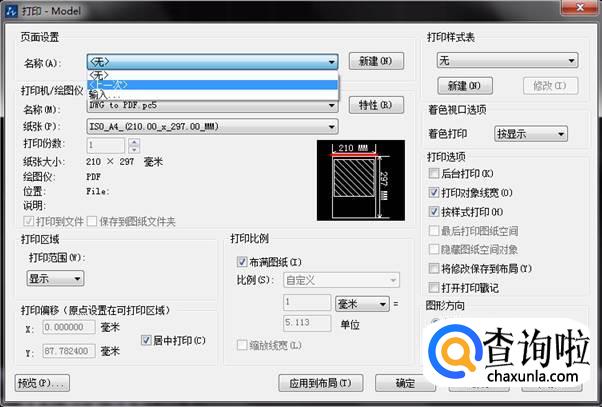The width and height of the screenshot is (602, 407).
Task: Open the 着色打印 按显示 dropdown
Action: pos(531,134)
